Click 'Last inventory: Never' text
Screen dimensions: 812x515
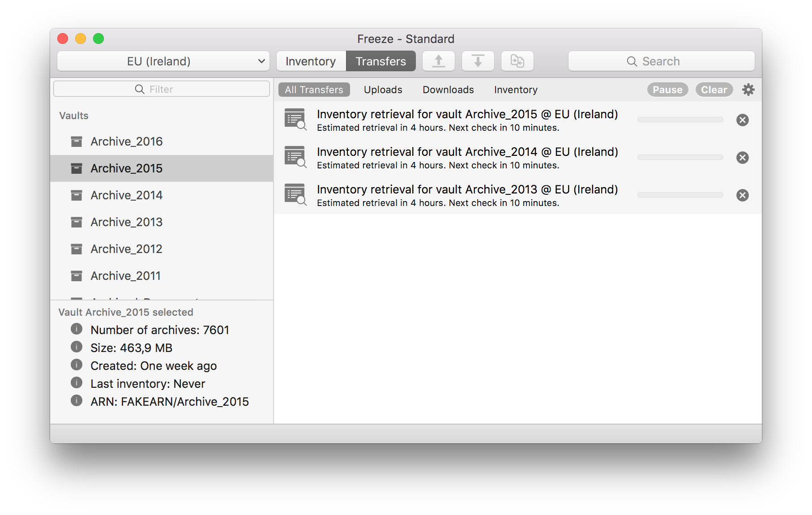coord(148,384)
